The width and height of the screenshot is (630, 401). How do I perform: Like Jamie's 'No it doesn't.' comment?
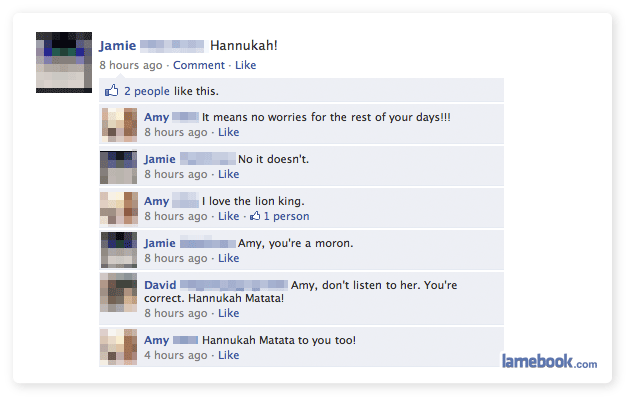(x=229, y=174)
